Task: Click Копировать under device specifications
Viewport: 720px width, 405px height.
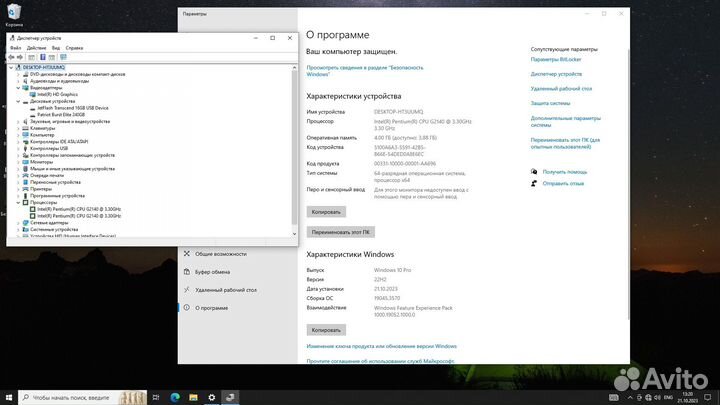Action: [326, 212]
